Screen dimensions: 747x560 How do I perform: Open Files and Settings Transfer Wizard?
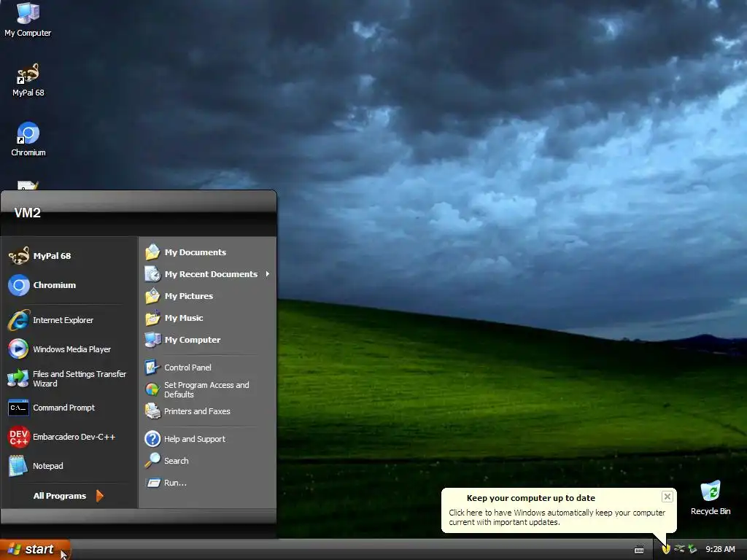pyautogui.click(x=69, y=378)
